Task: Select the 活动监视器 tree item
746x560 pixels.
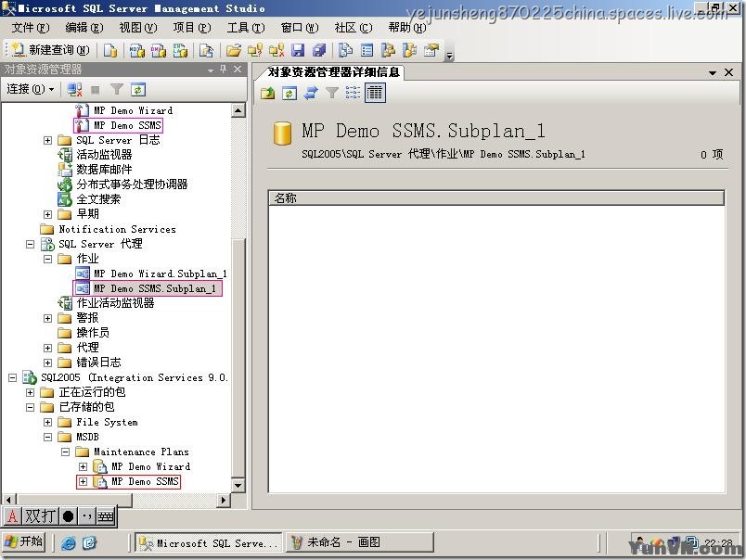Action: click(x=104, y=155)
